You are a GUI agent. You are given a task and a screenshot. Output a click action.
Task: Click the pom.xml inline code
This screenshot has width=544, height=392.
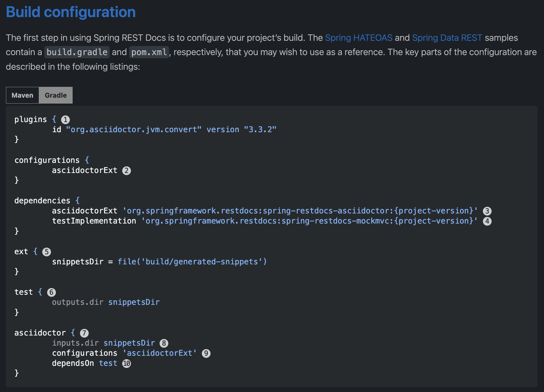[x=149, y=52]
